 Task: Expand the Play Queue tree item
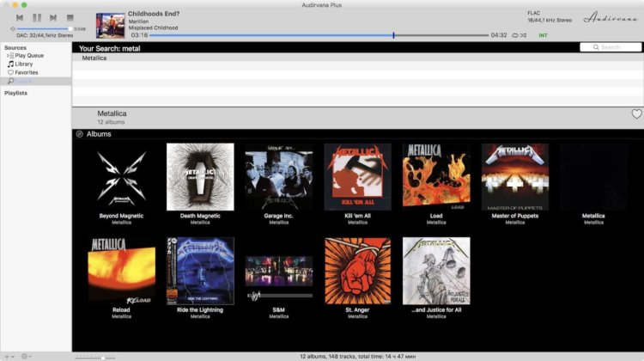[x=8, y=56]
